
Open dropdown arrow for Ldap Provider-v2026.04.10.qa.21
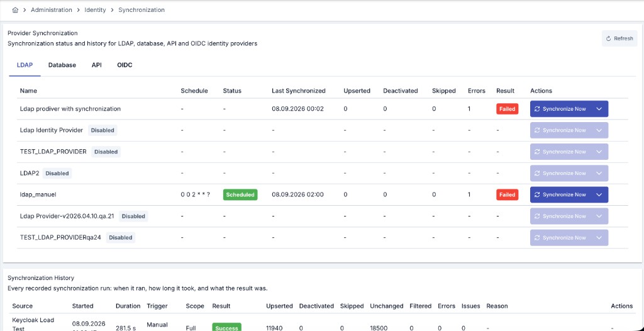(599, 216)
